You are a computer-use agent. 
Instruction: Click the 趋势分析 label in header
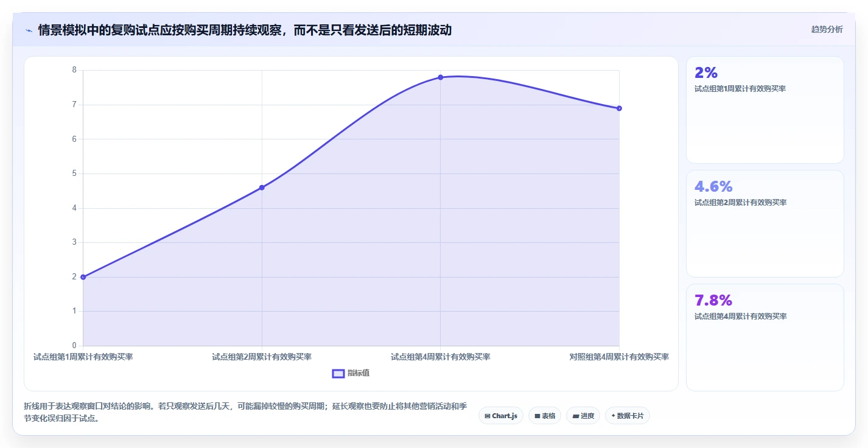pos(827,29)
